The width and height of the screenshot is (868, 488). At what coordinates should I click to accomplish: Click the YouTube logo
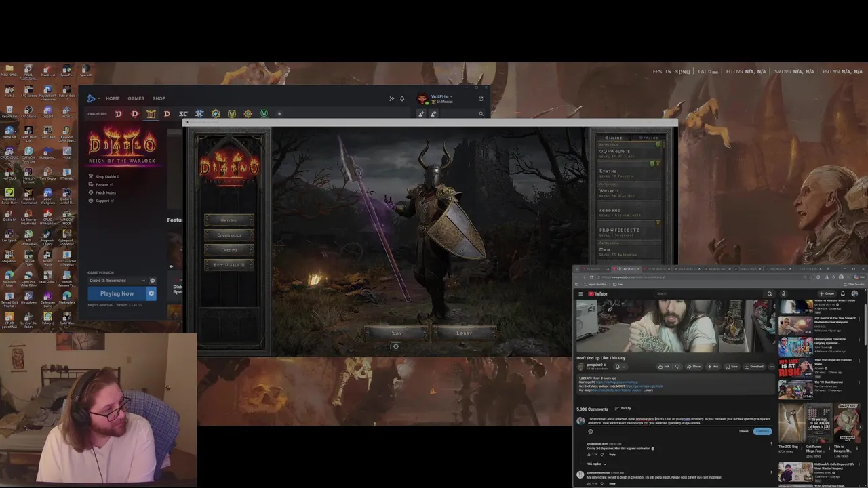tap(597, 293)
